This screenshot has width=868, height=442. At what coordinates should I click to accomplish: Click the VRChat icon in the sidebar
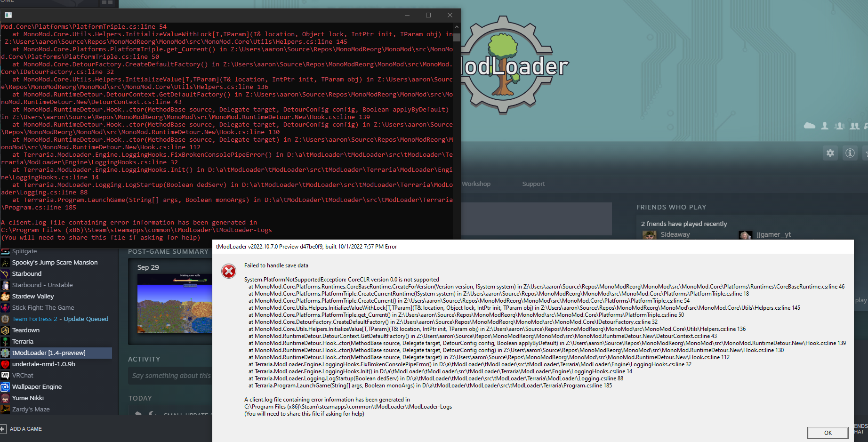(x=5, y=376)
